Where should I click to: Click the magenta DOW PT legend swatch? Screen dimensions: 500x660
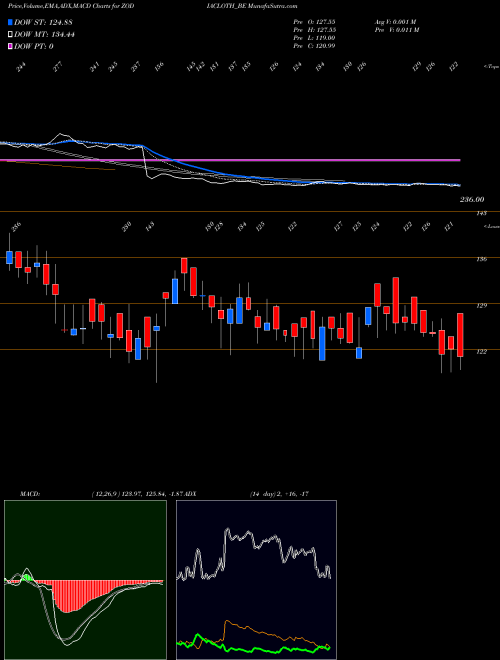pos(10,47)
